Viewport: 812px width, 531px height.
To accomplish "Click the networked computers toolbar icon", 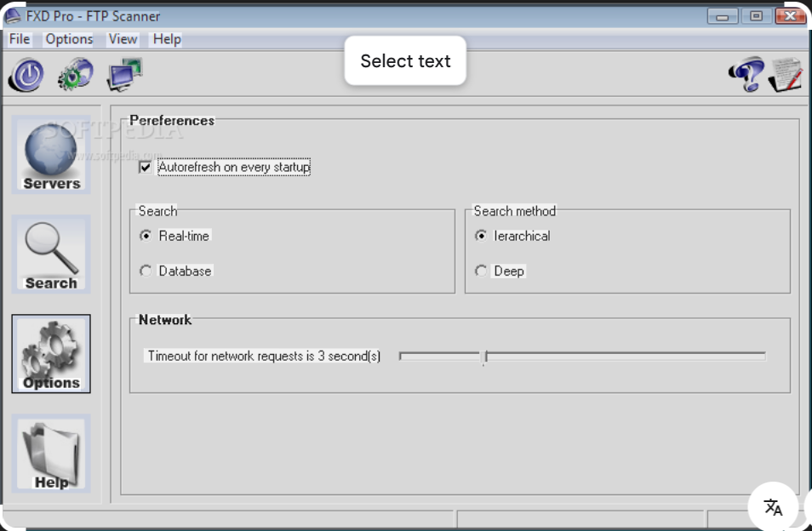I will (x=123, y=73).
